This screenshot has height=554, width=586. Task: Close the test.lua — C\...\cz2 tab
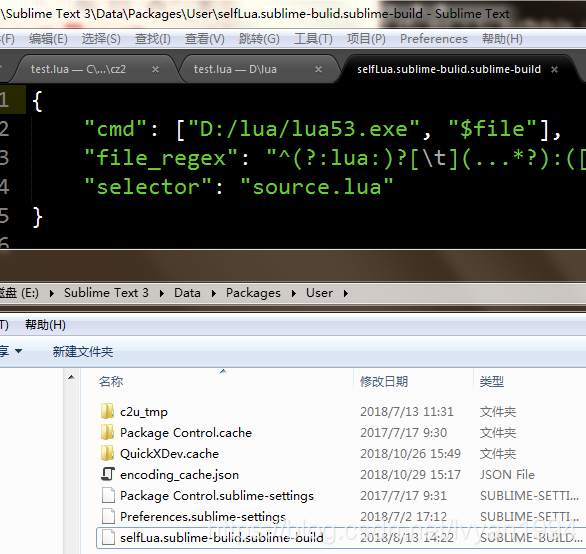[155, 70]
